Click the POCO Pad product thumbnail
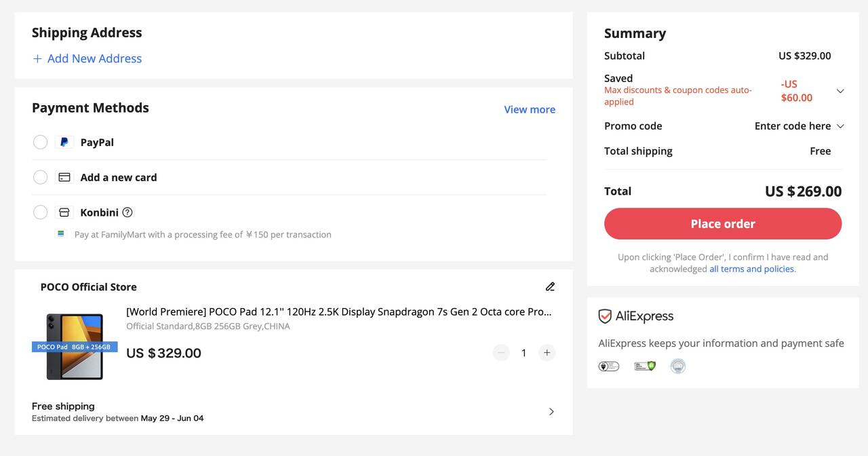Screen dimensions: 868x456 pos(75,347)
